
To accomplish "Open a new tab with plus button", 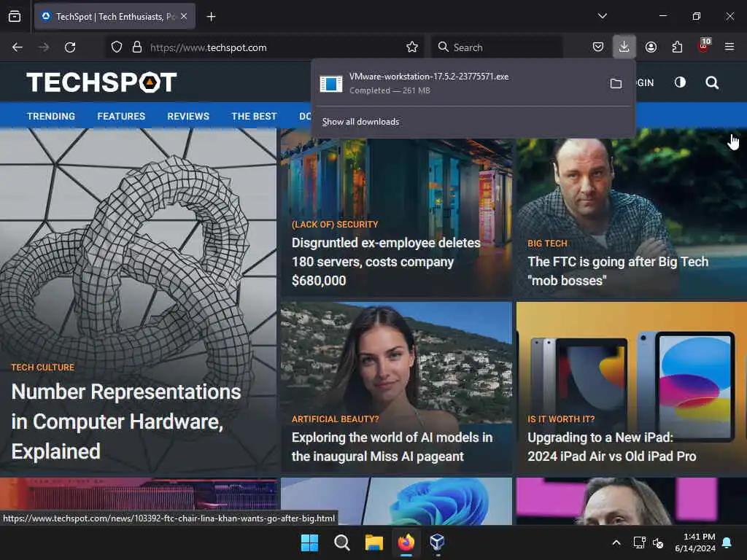I will 211,17.
